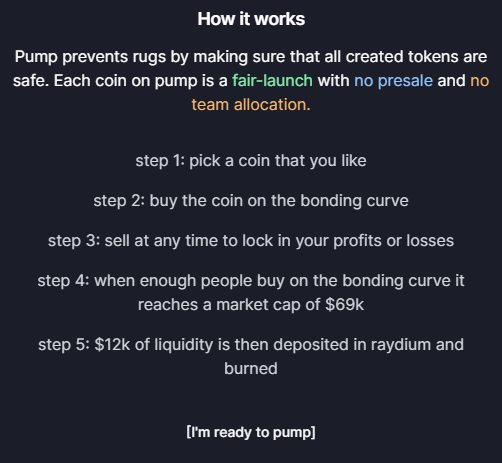Click the step 3 sell anytime line

pos(251,241)
